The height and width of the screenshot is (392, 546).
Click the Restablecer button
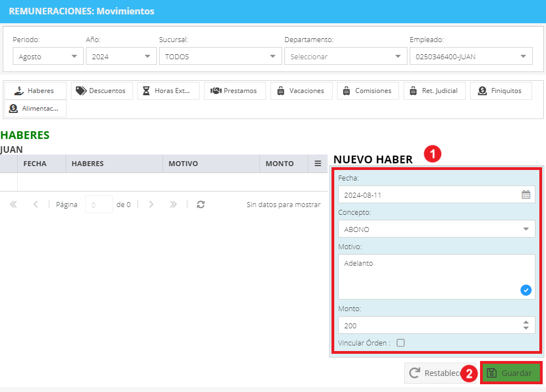(x=435, y=373)
